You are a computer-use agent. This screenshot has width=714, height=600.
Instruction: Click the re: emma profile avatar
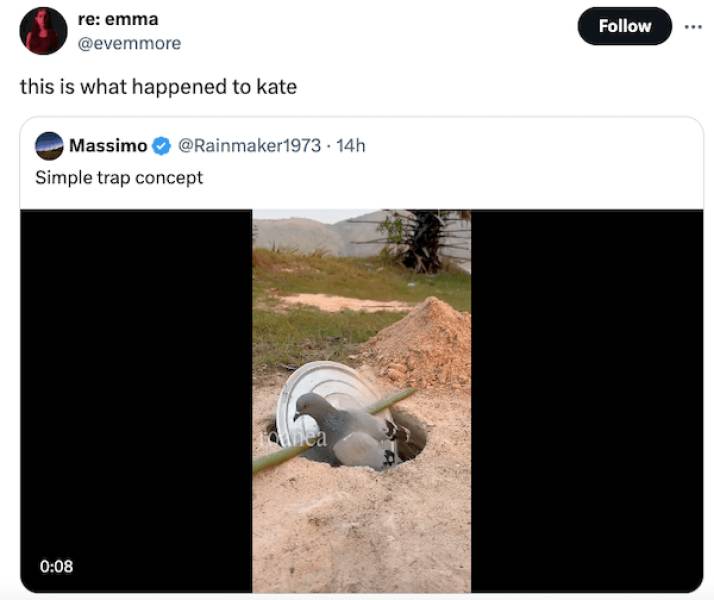pos(43,31)
